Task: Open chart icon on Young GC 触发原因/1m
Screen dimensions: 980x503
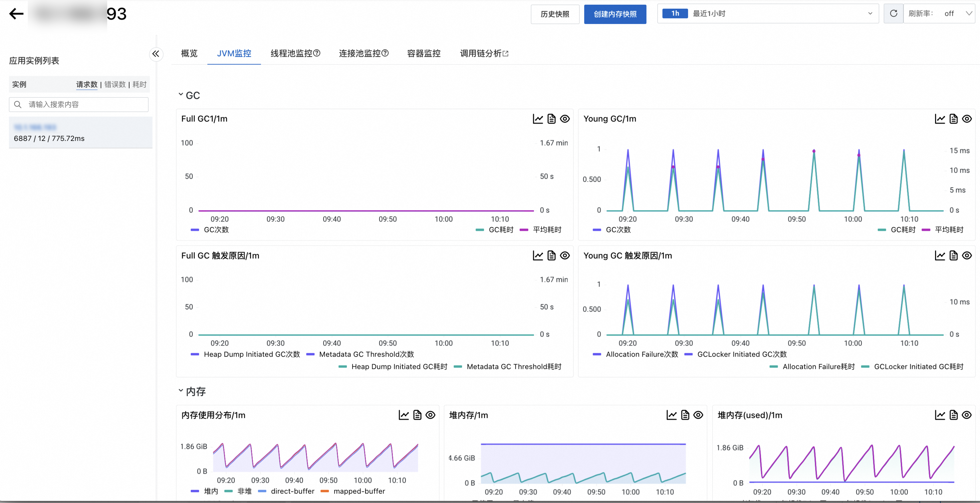Action: [x=940, y=255]
